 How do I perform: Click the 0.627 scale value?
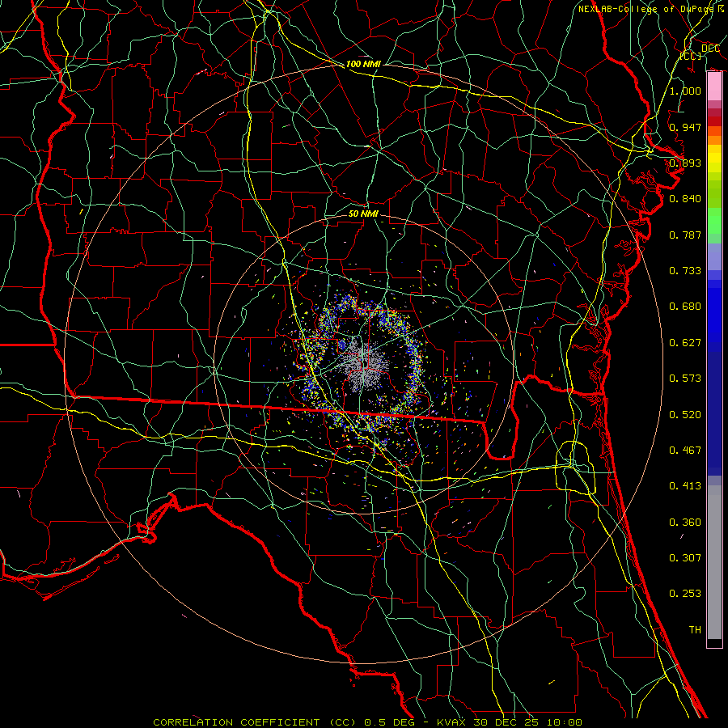click(x=685, y=343)
